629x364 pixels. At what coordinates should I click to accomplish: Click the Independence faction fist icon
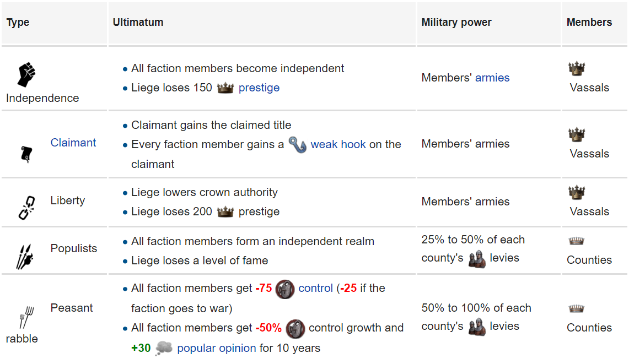coord(26,74)
